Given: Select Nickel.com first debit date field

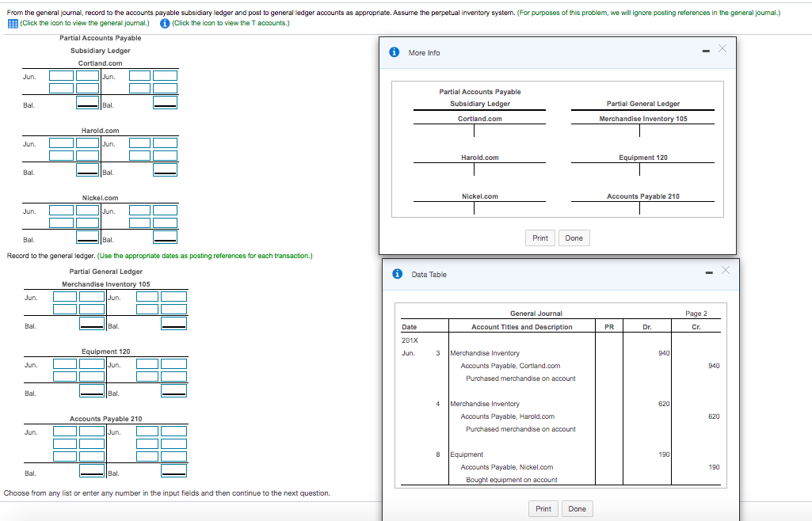Looking at the screenshot, I should coord(61,210).
